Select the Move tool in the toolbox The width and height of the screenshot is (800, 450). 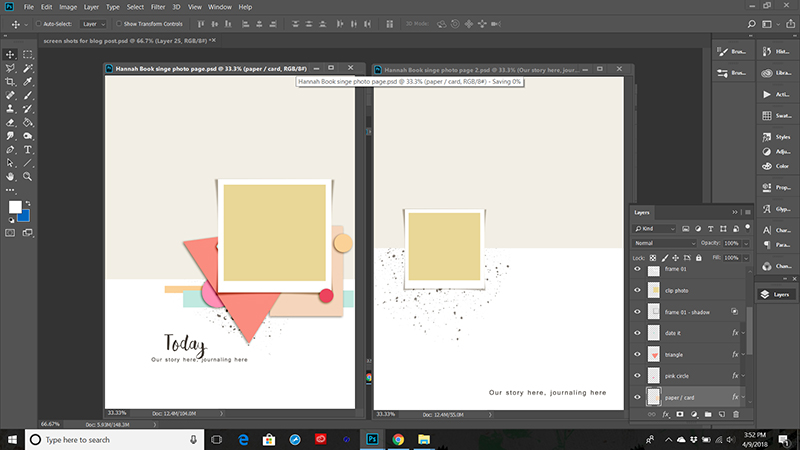[10, 55]
